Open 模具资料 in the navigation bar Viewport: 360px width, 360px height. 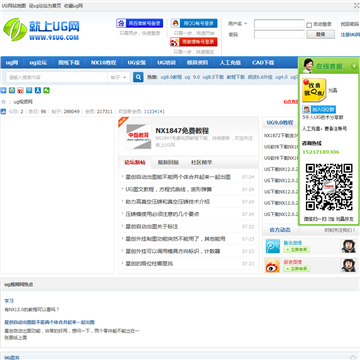pyautogui.click(x=197, y=63)
